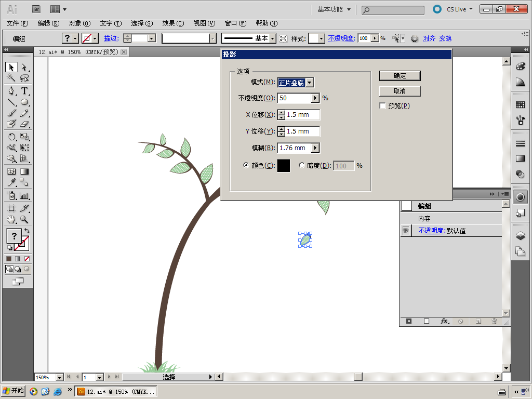The width and height of the screenshot is (532, 399).
Task: Select the Type tool
Action: tap(24, 91)
